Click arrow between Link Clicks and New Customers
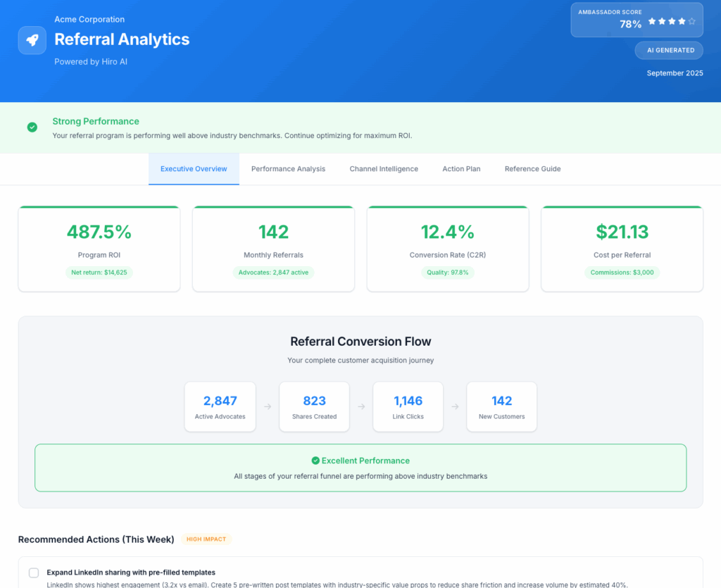The width and height of the screenshot is (721, 588). point(455,406)
